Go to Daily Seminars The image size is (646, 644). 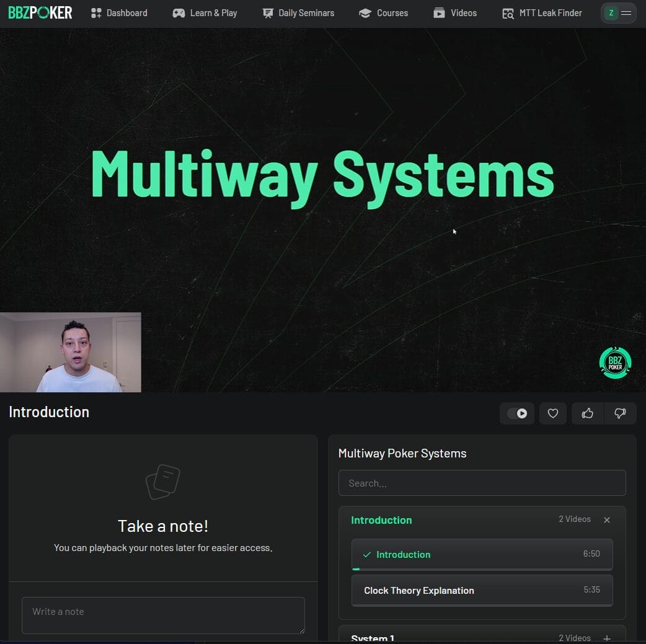point(298,13)
